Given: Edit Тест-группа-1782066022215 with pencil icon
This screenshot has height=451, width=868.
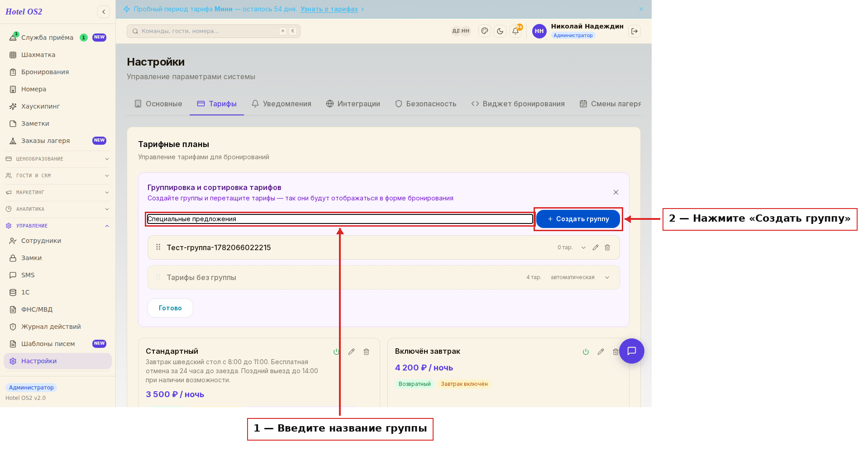Looking at the screenshot, I should point(596,247).
